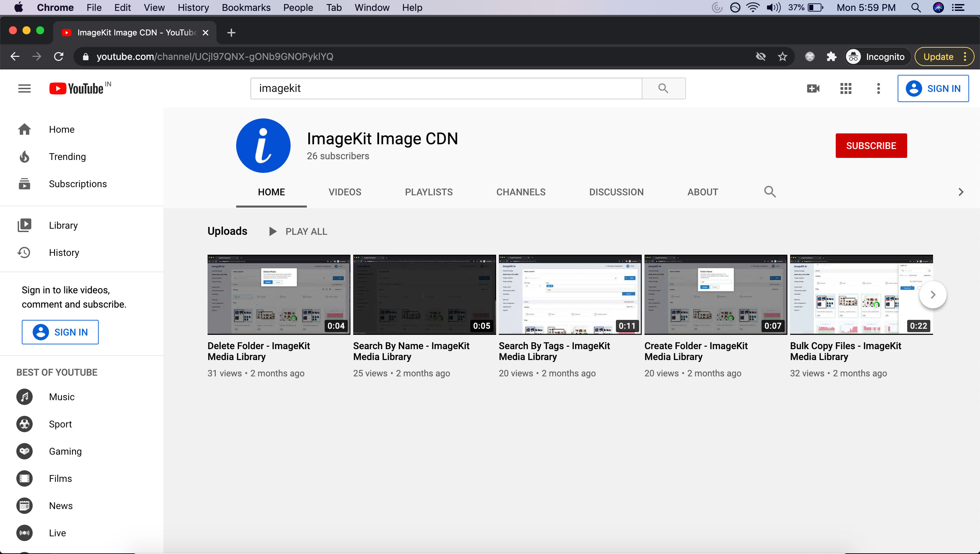
Task: Open Siri from the menu bar
Action: [x=938, y=7]
